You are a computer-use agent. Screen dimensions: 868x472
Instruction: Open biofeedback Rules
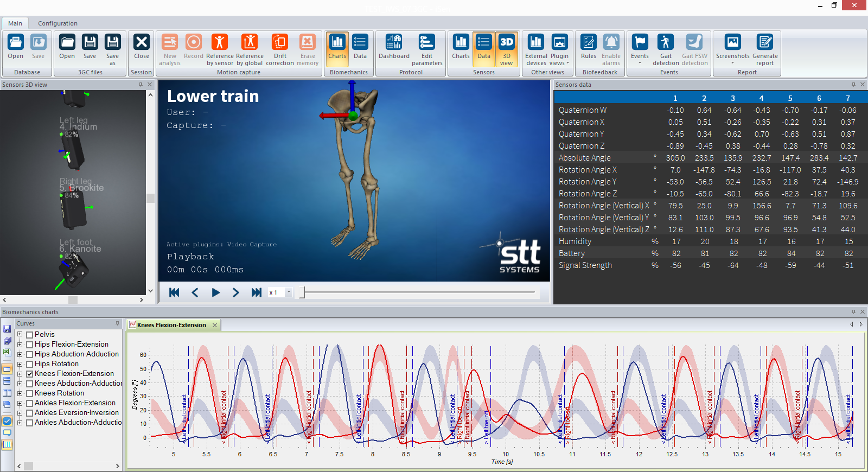588,47
